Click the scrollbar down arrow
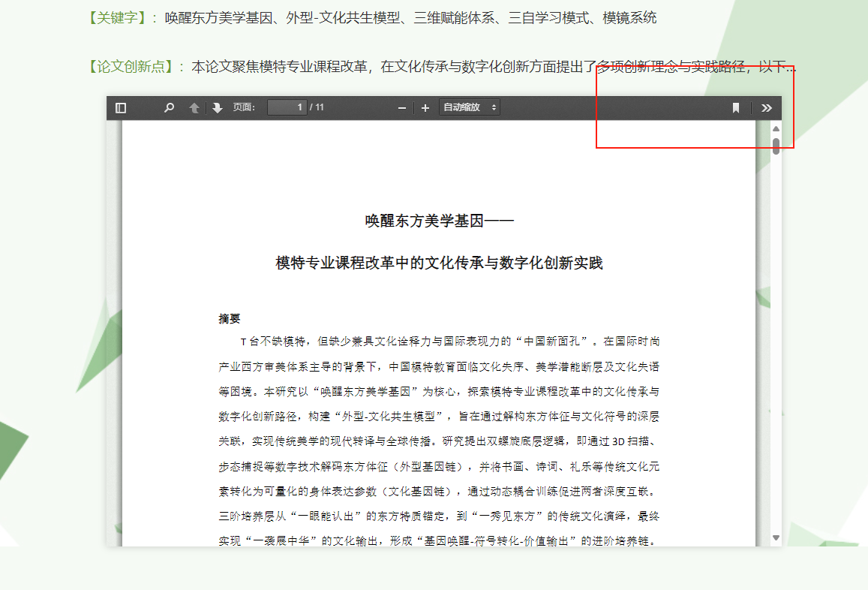This screenshot has height=590, width=868. 776,537
